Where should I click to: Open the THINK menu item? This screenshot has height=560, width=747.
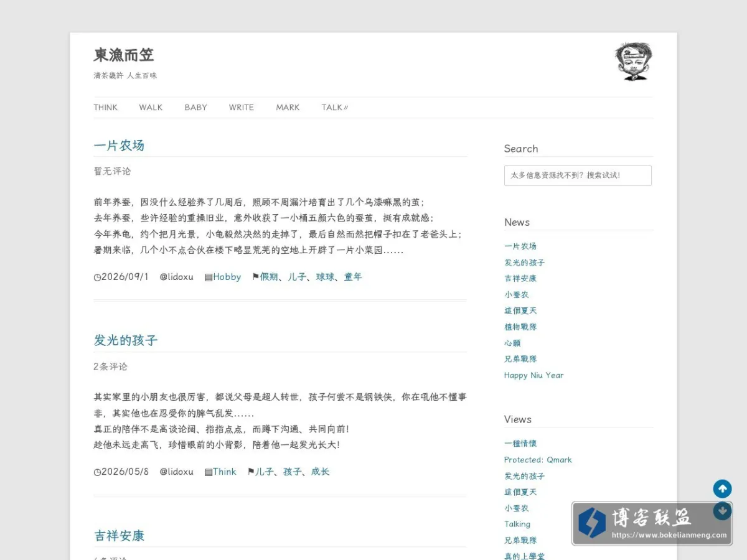click(x=105, y=108)
